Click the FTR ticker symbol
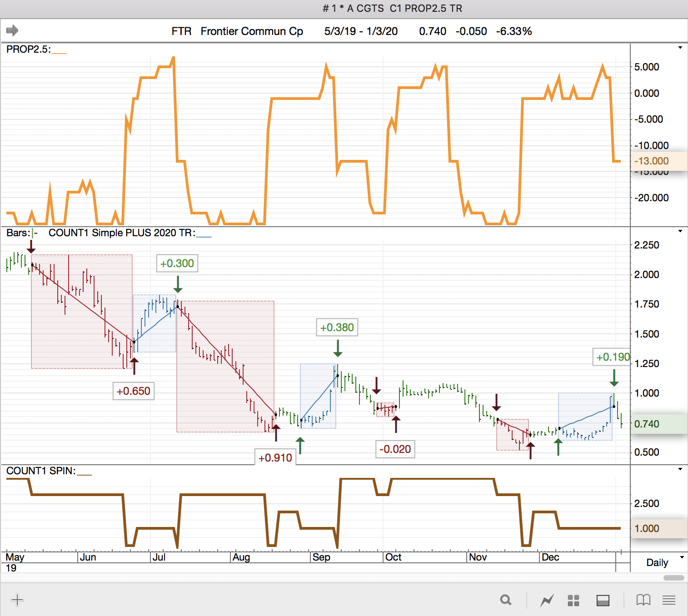 click(x=181, y=31)
